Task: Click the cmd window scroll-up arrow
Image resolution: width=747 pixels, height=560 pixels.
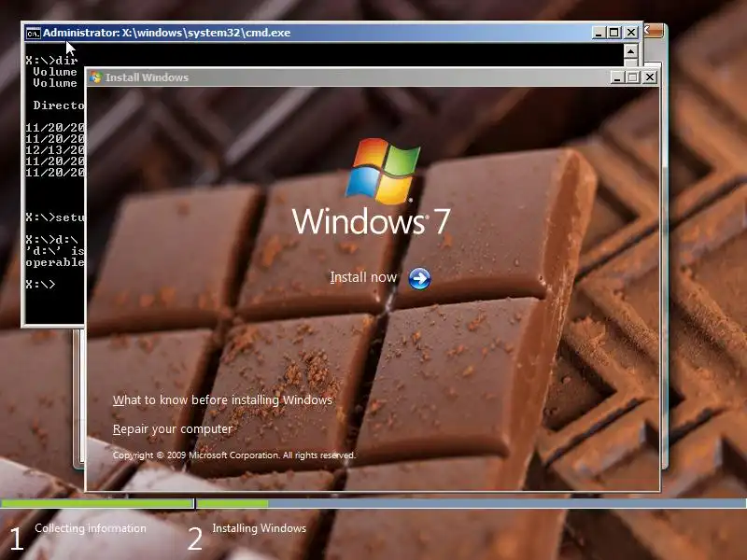Action: click(x=631, y=51)
